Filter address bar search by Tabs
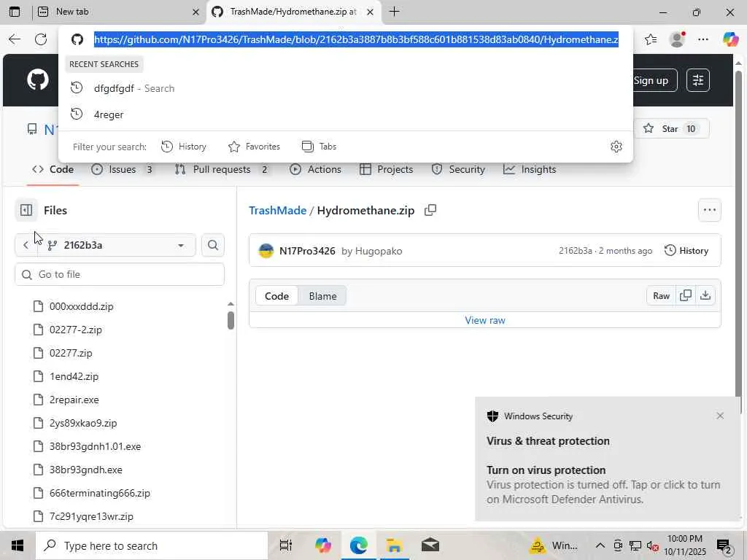The height and width of the screenshot is (560, 747). [x=320, y=147]
